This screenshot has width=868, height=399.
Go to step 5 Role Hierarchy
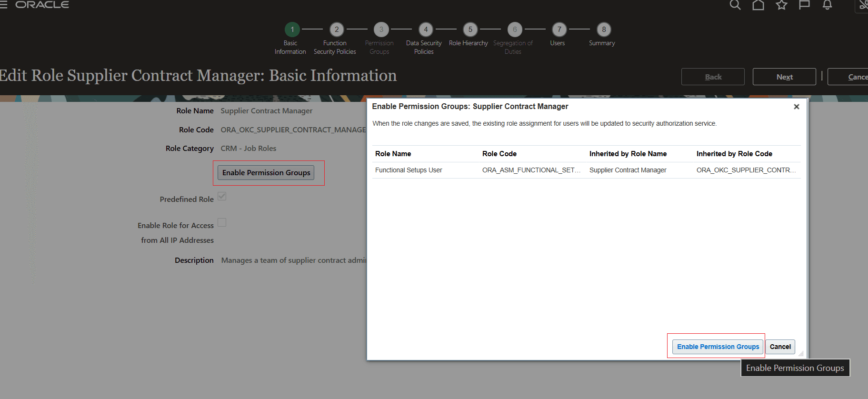tap(470, 30)
